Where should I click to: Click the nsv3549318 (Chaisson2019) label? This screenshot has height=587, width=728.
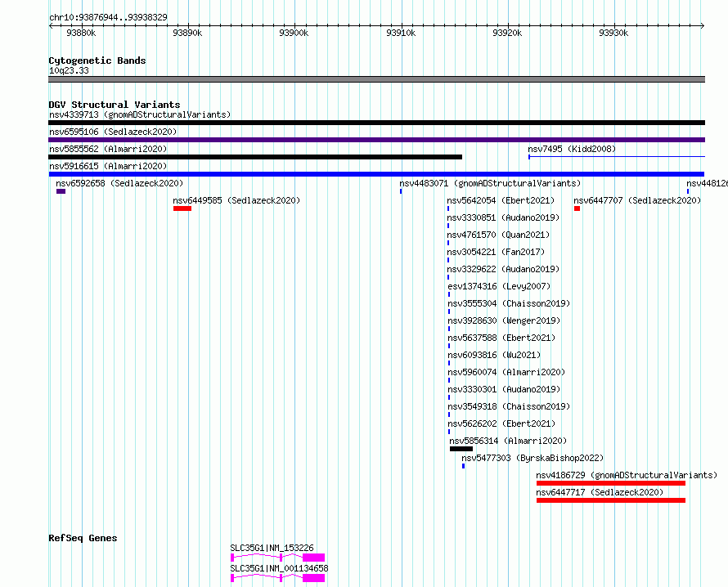pos(509,406)
